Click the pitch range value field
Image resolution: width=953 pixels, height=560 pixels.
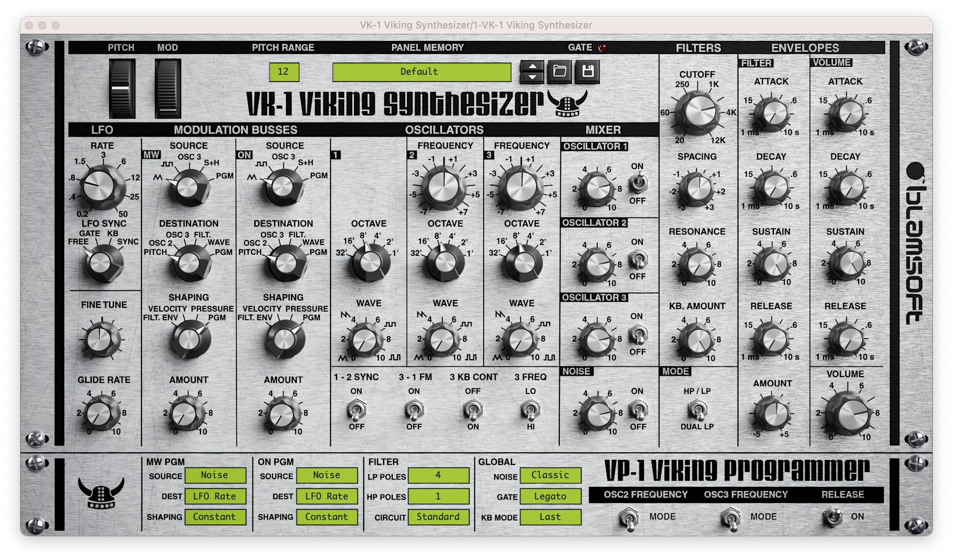tap(284, 72)
